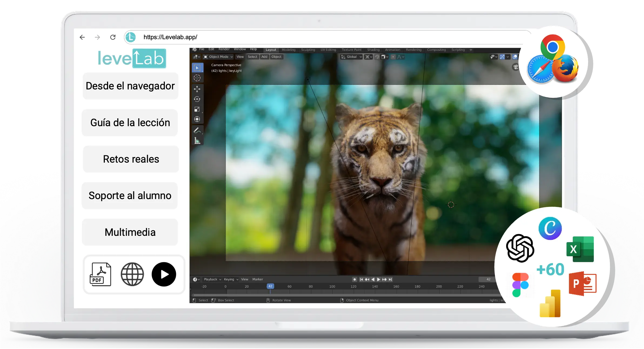The image size is (644, 349).
Task: Select the Scale tool
Action: coord(197,109)
